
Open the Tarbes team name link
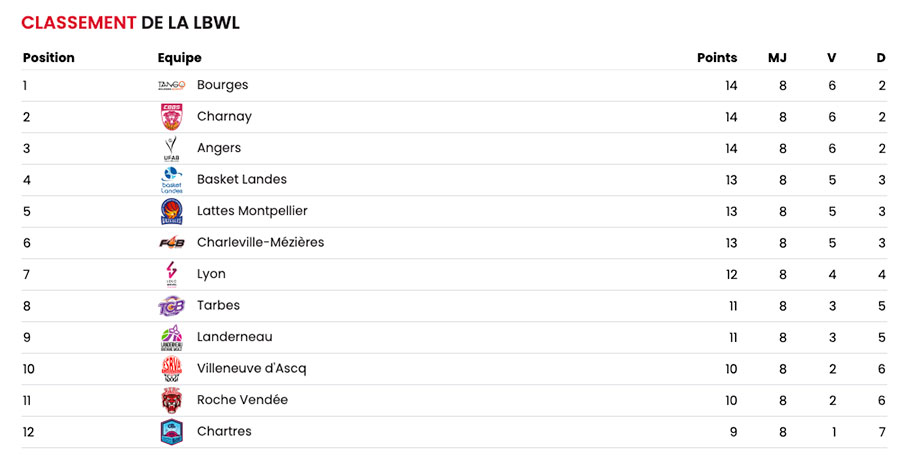(218, 305)
